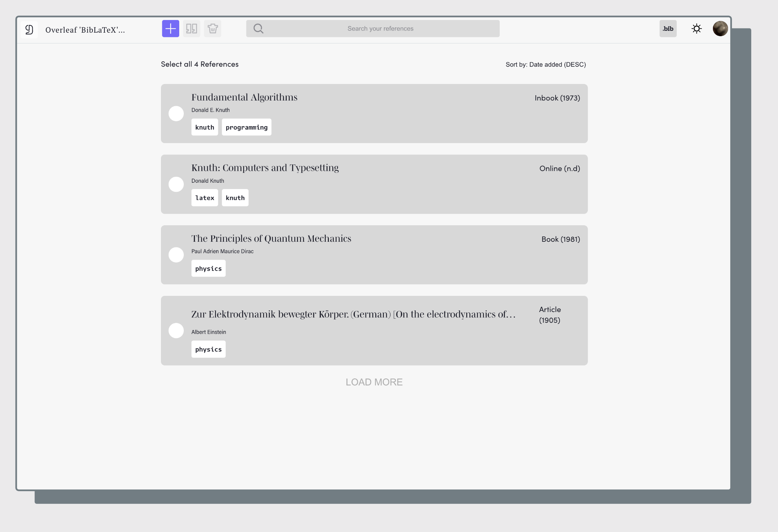Click the LOAD MORE button
This screenshot has height=532, width=778.
pos(374,382)
